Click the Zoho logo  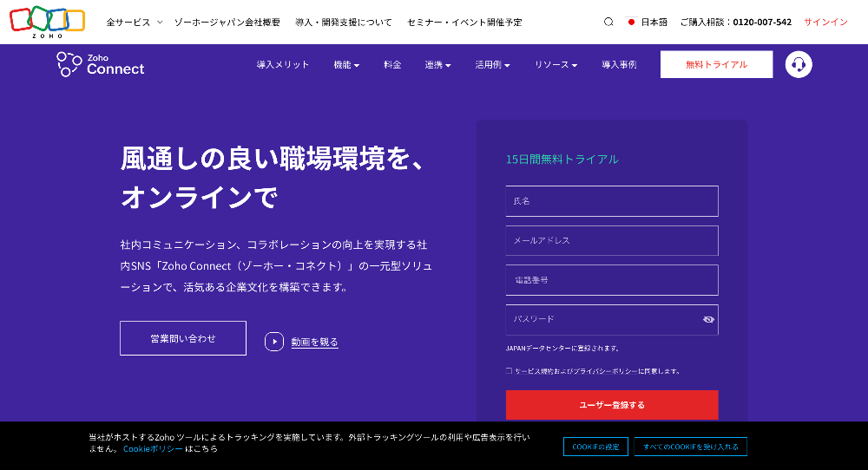[x=47, y=23]
